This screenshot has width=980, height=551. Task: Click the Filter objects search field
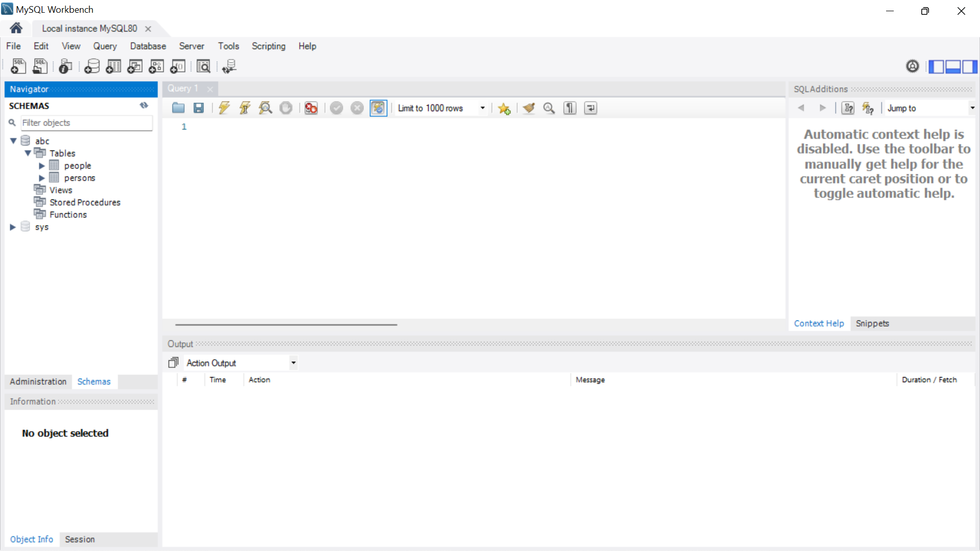tap(86, 123)
